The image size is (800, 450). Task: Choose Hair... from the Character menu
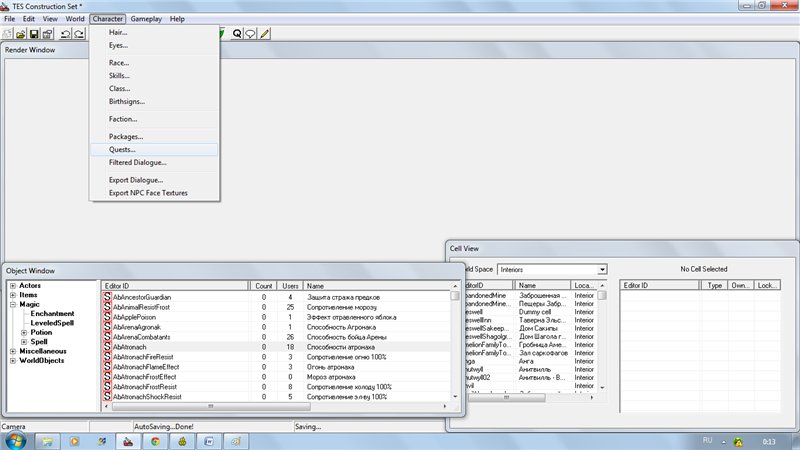tap(154, 32)
